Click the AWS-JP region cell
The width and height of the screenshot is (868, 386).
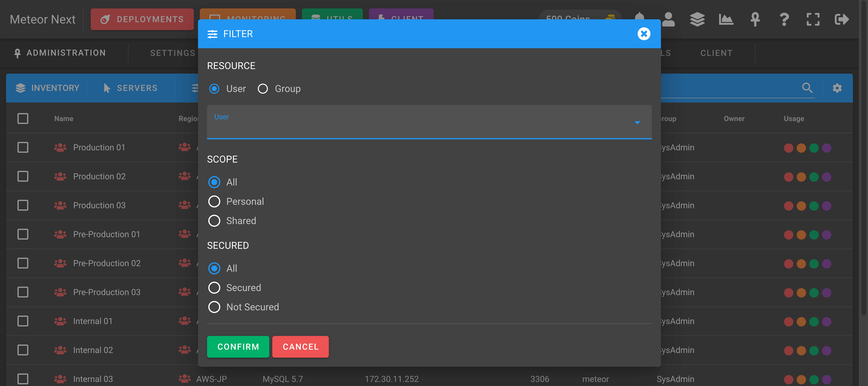tap(212, 379)
